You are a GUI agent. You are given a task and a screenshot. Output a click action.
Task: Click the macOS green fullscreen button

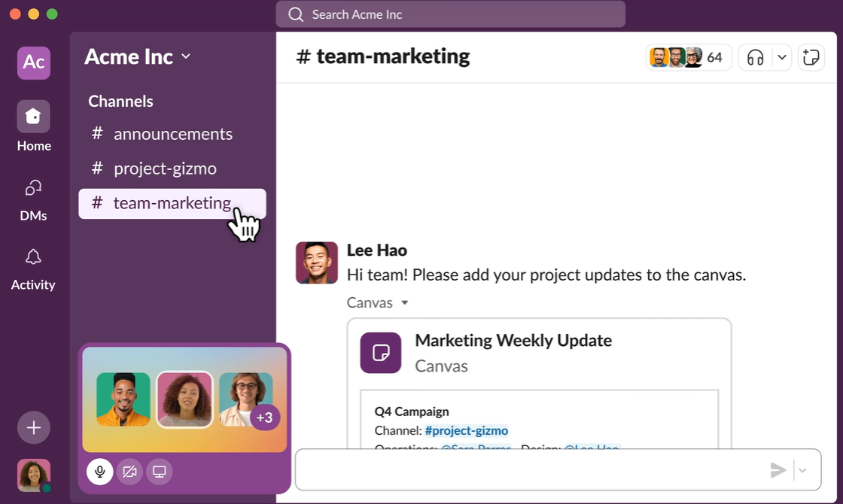click(52, 14)
